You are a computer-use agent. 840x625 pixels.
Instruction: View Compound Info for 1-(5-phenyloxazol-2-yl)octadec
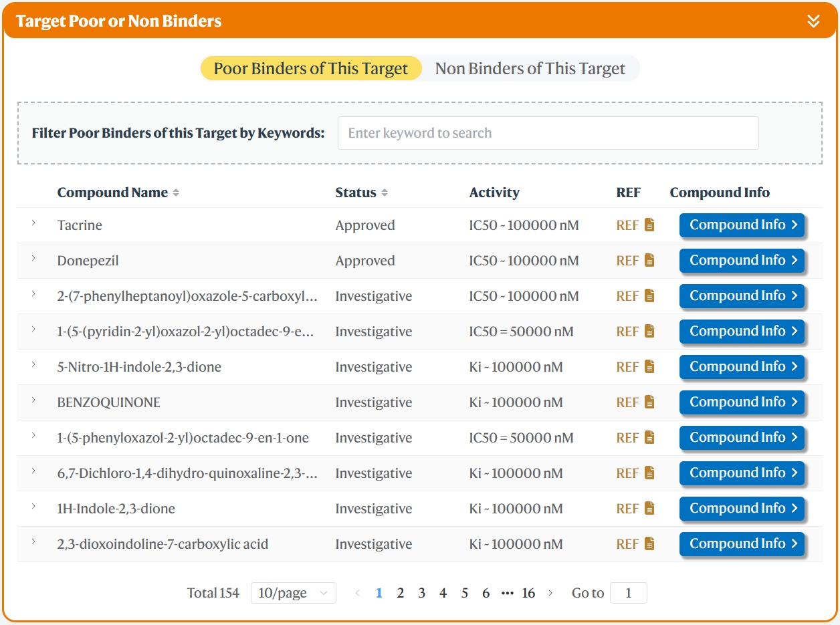tap(742, 438)
